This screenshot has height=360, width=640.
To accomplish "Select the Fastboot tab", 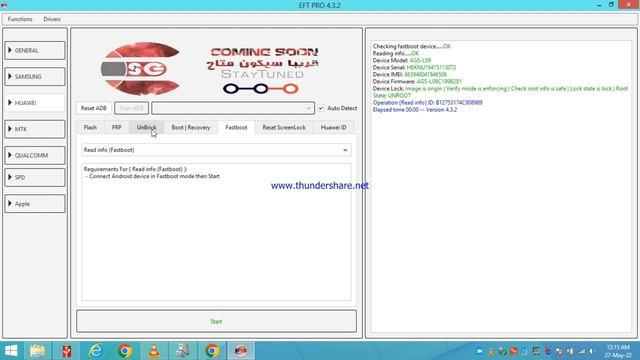I will tap(236, 127).
